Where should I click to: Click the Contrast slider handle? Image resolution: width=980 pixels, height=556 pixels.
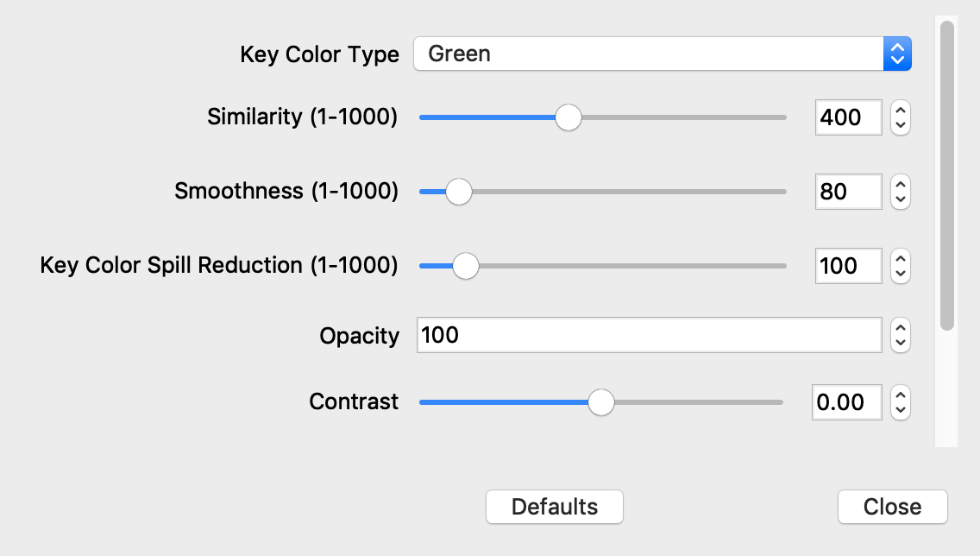tap(600, 402)
